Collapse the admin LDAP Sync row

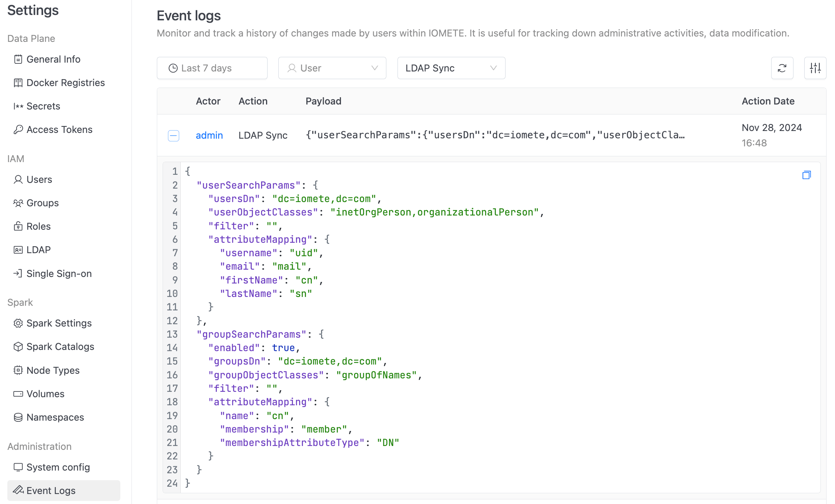coord(173,135)
